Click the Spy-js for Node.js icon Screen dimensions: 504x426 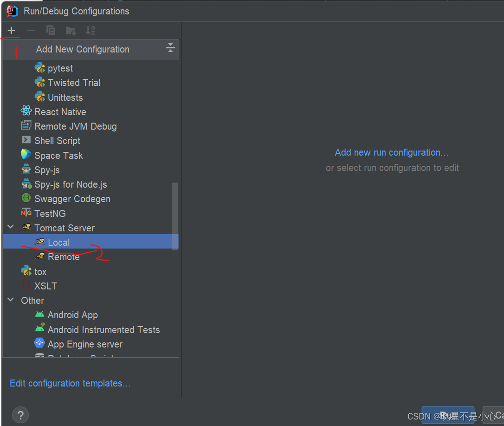click(x=26, y=184)
